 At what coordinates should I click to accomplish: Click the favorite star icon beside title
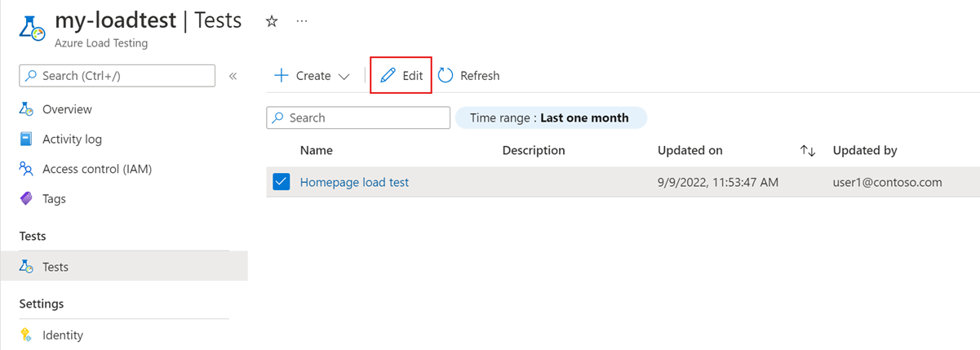point(273,22)
